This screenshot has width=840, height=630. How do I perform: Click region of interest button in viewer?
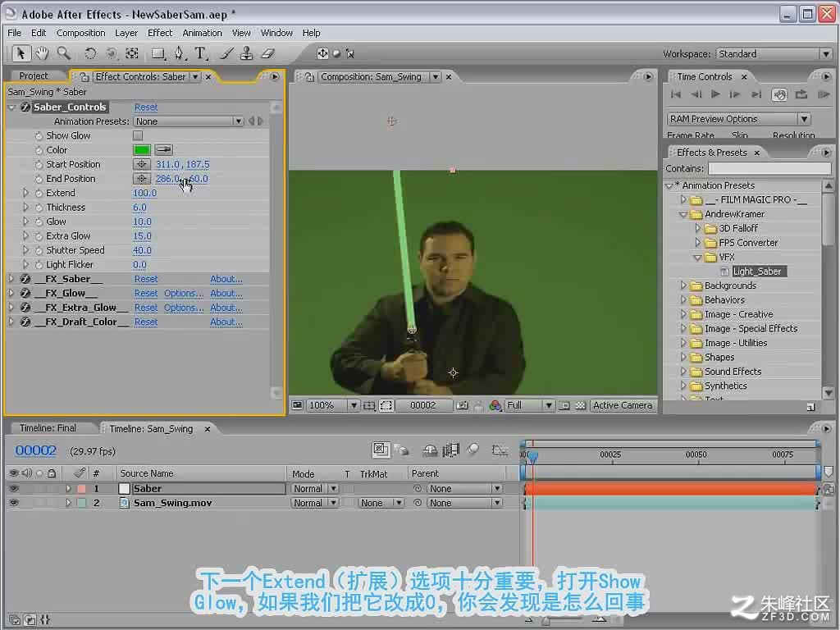386,405
